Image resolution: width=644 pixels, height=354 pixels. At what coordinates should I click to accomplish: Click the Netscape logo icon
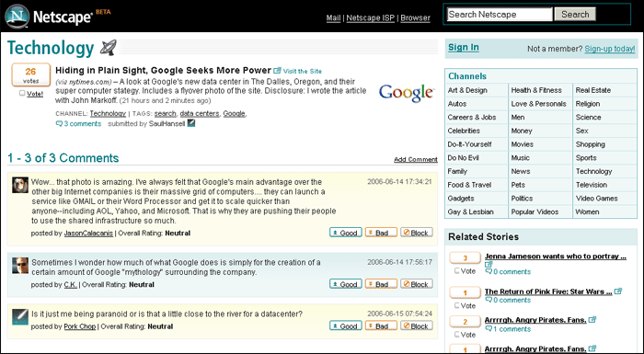point(17,16)
